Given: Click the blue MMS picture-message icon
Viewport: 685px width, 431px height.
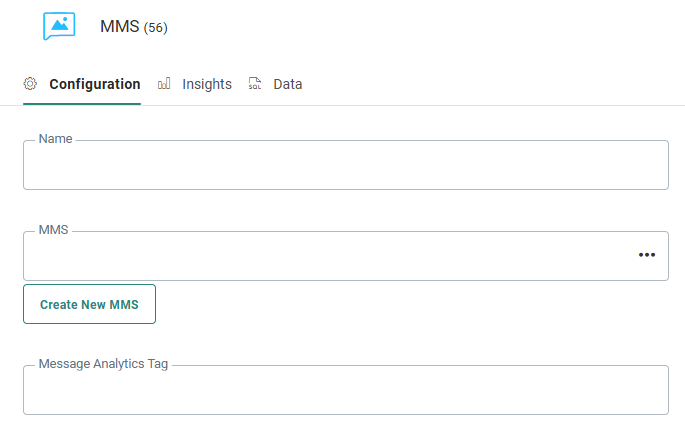Looking at the screenshot, I should coord(59,26).
